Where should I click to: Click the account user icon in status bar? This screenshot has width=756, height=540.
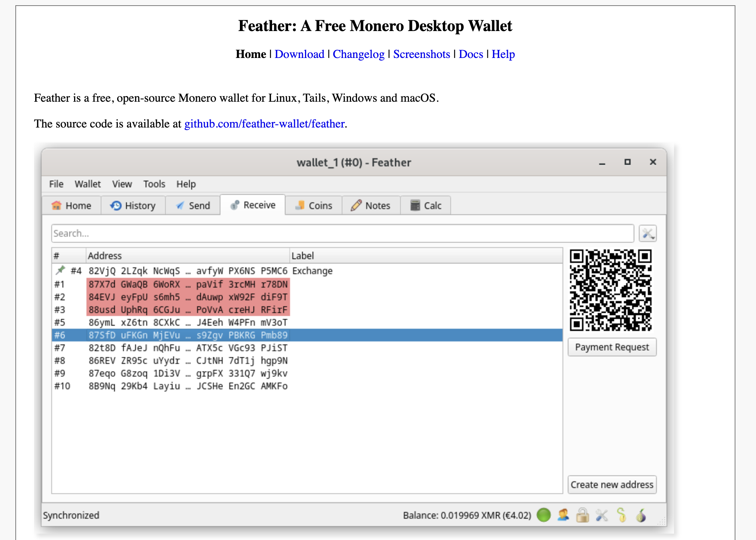coord(563,515)
